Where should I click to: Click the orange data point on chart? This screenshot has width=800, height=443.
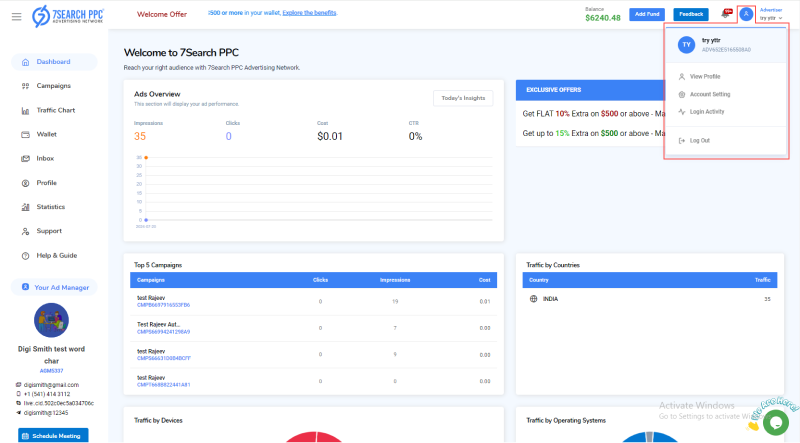tap(146, 158)
